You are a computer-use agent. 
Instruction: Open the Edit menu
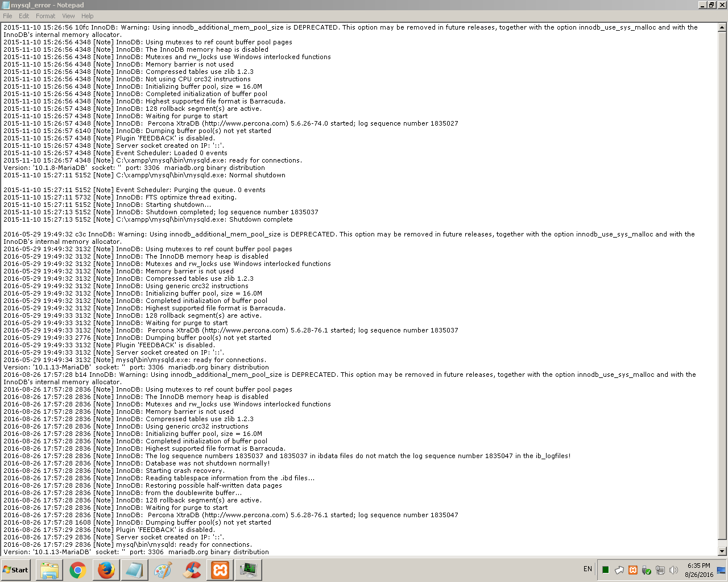(x=24, y=16)
